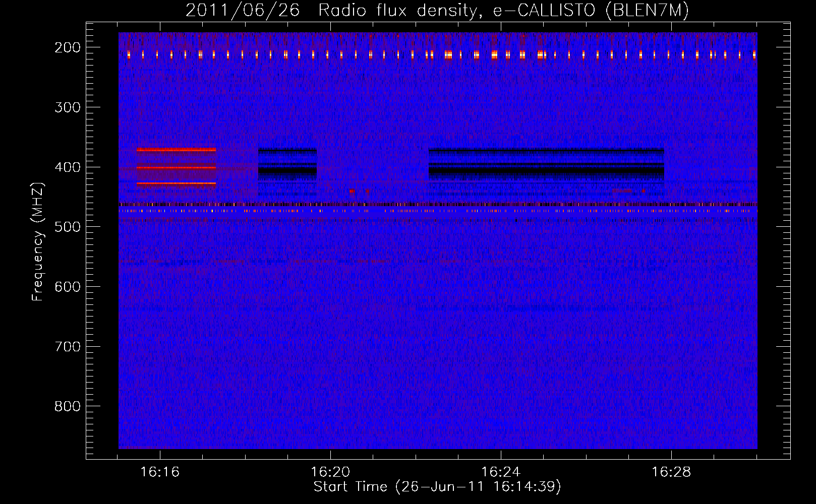816x504 pixels.
Task: Click the 16:24 time tick label
Action: 501,472
